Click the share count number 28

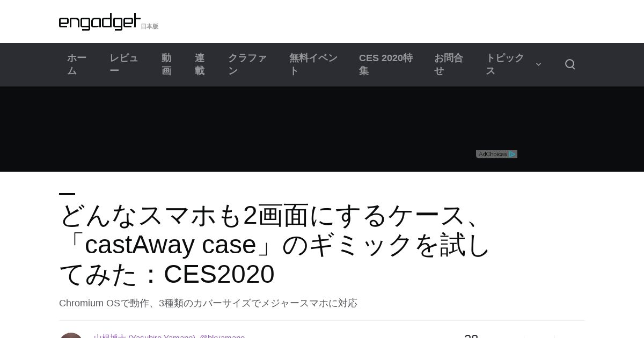coord(471,336)
